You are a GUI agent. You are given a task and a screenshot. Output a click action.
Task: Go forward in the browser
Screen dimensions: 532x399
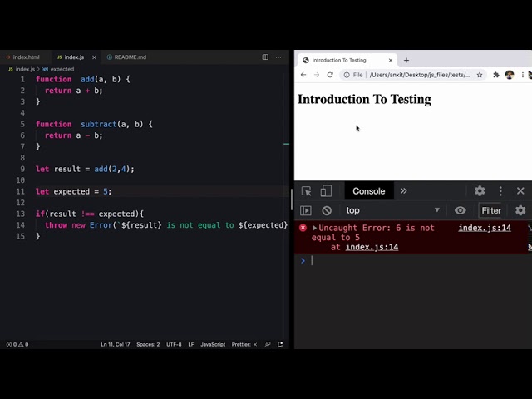(317, 75)
